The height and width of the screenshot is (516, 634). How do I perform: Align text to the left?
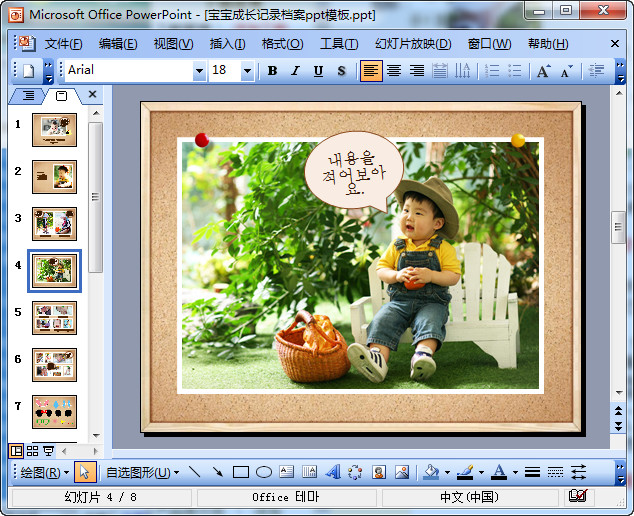[x=371, y=71]
